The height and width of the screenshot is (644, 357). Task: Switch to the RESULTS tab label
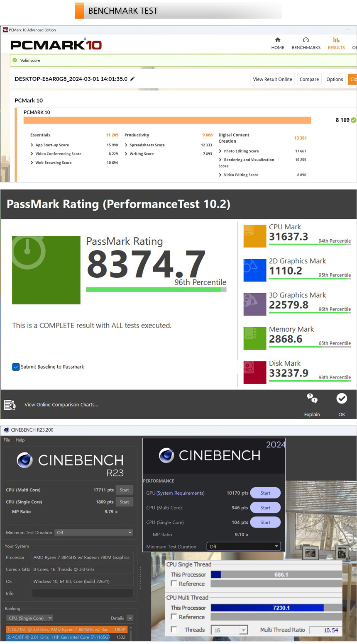coord(336,48)
